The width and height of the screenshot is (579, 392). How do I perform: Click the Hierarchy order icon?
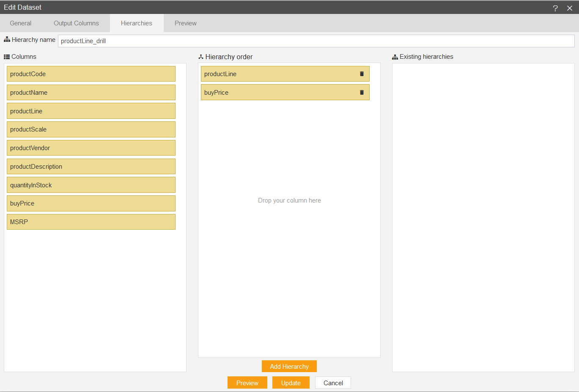click(x=201, y=57)
